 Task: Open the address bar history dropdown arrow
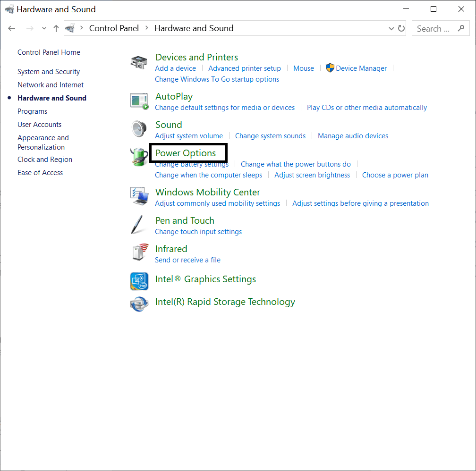click(391, 28)
